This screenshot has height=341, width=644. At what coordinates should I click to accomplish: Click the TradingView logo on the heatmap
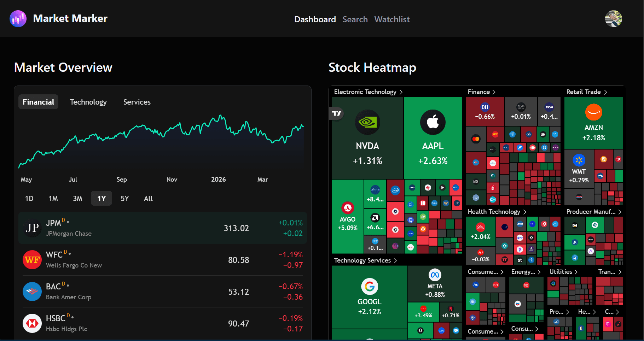tap(337, 113)
